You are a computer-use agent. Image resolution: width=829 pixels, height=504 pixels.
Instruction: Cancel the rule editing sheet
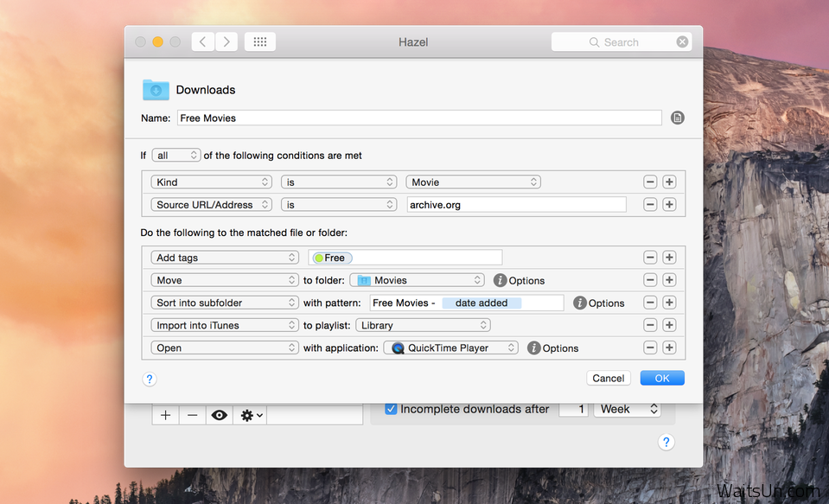click(x=608, y=378)
